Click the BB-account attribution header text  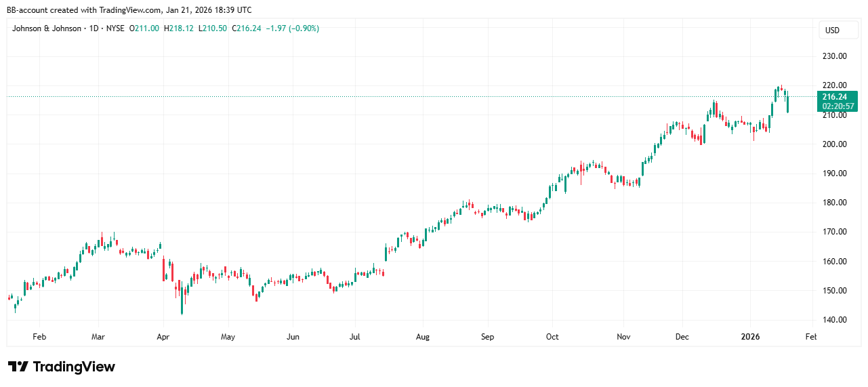click(x=129, y=9)
